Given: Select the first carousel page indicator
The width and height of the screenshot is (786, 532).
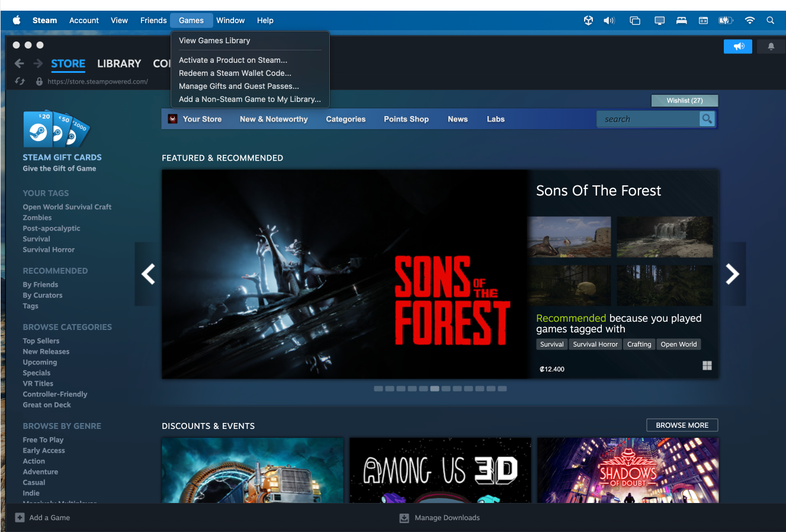Looking at the screenshot, I should 378,389.
